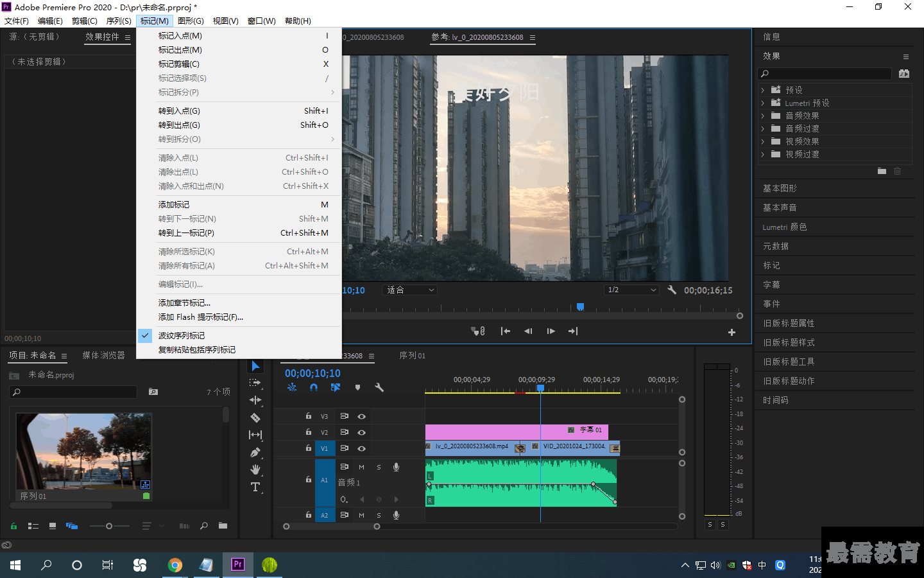Choose 标记入点(M) from the menu
The height and width of the screenshot is (578, 924).
239,35
